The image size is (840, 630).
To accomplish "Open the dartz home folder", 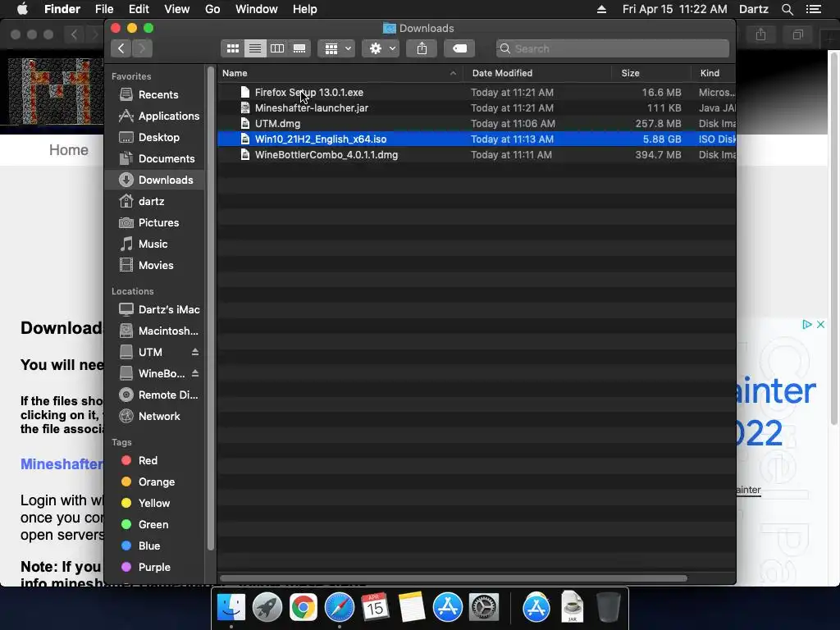I will [x=154, y=202].
